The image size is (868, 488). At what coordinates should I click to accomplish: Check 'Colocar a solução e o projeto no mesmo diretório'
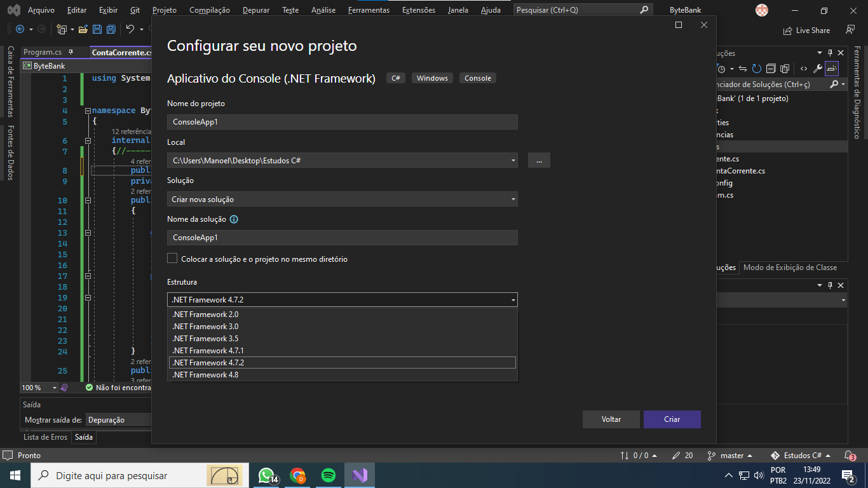click(172, 259)
